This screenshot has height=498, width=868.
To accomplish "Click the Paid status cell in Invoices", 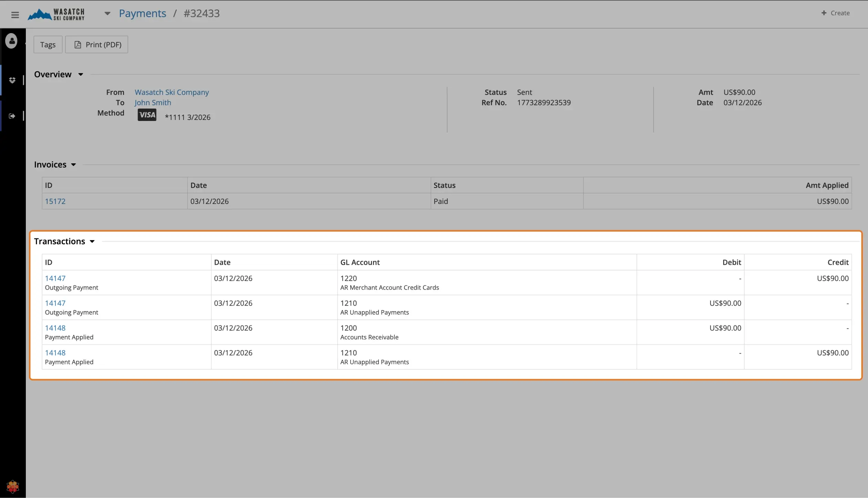I will pos(507,201).
